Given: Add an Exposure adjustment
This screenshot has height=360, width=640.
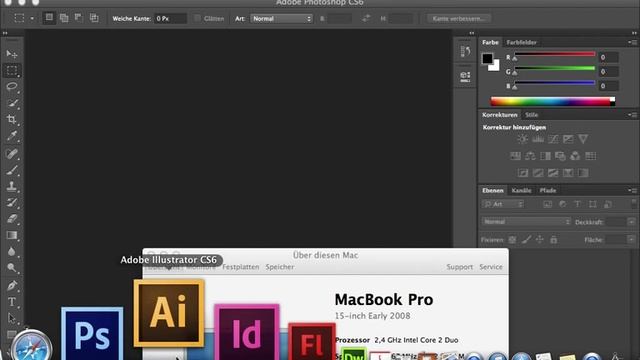Looking at the screenshot, I should click(x=568, y=139).
